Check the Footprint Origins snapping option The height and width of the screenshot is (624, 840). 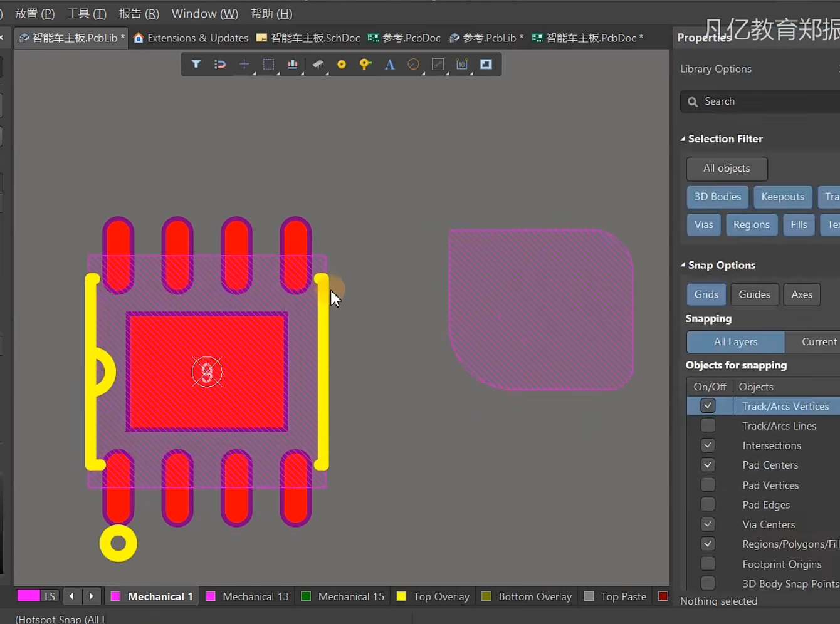(x=707, y=564)
